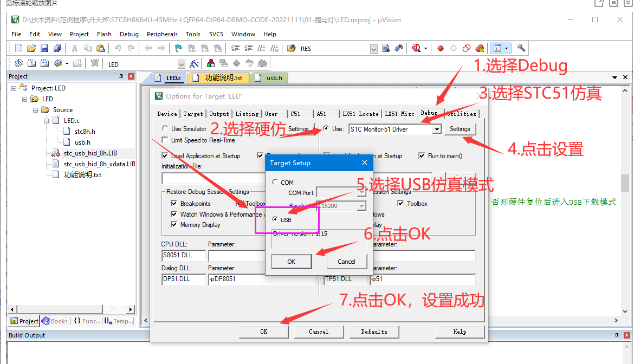
Task: Start or stop debug session icon
Action: click(417, 49)
